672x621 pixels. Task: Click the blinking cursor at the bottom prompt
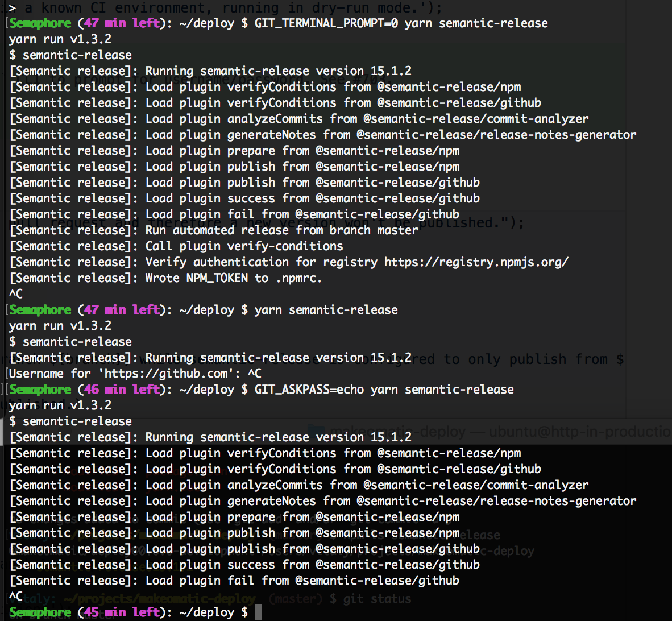pos(258,612)
